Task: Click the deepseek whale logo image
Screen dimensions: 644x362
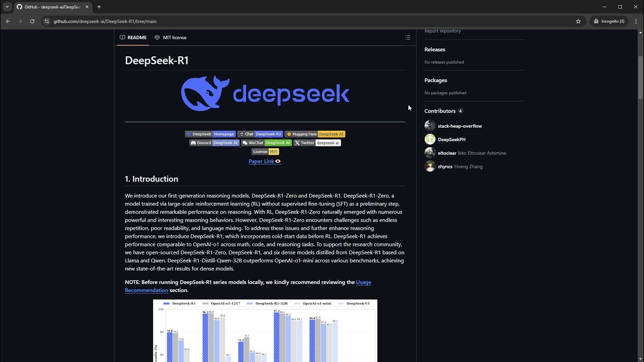Action: point(265,94)
